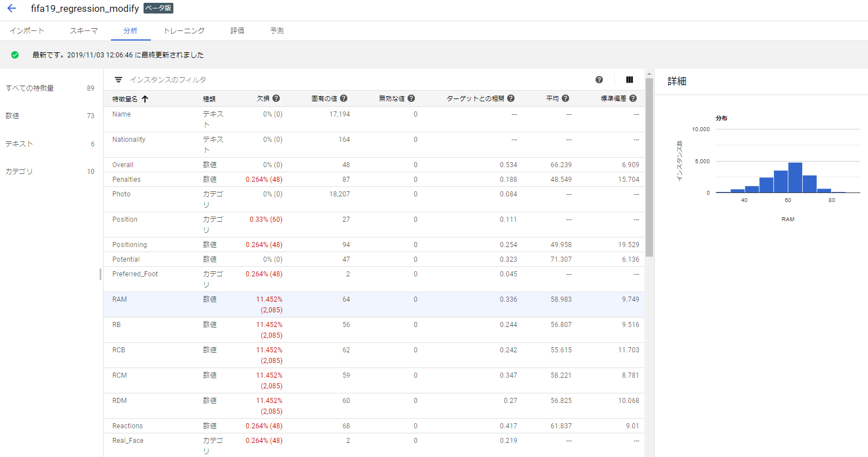This screenshot has width=868, height=457.
Task: Click the ベータ版 badge
Action: pyautogui.click(x=158, y=8)
